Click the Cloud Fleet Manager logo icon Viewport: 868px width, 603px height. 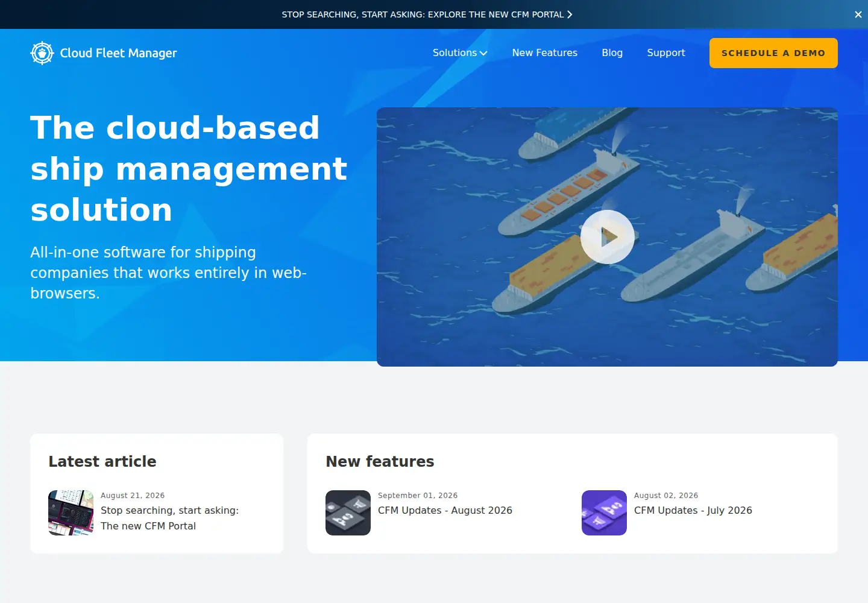pos(42,53)
